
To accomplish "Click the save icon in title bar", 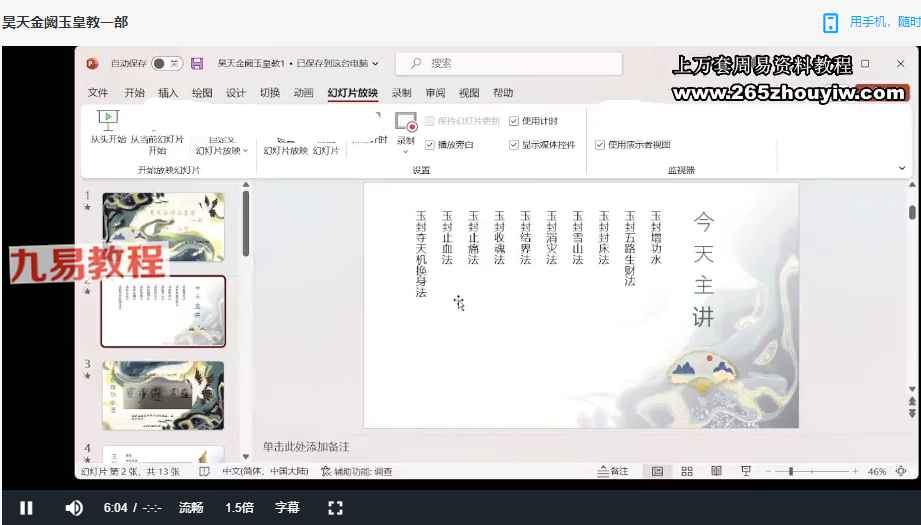I will pos(197,64).
